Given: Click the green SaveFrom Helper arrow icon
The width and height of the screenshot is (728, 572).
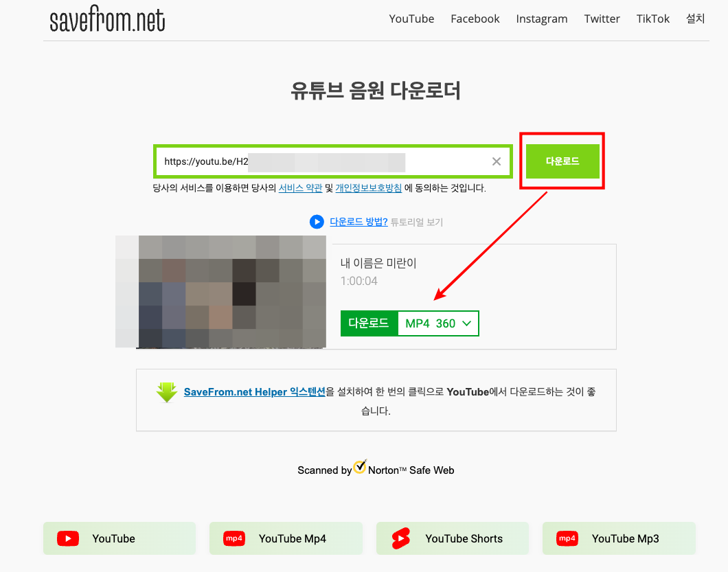Looking at the screenshot, I should click(x=167, y=392).
